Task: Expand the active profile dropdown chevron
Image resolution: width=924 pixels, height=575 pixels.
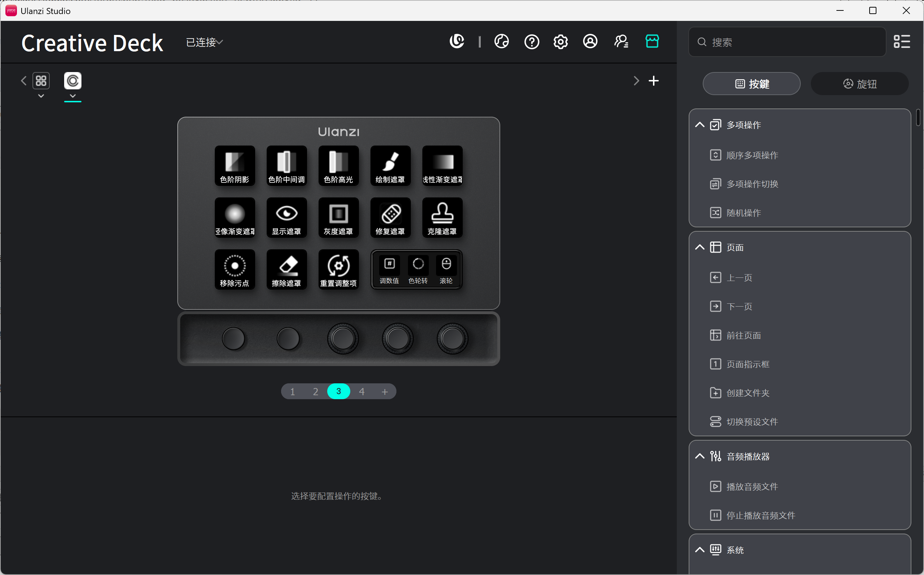Action: pyautogui.click(x=73, y=96)
